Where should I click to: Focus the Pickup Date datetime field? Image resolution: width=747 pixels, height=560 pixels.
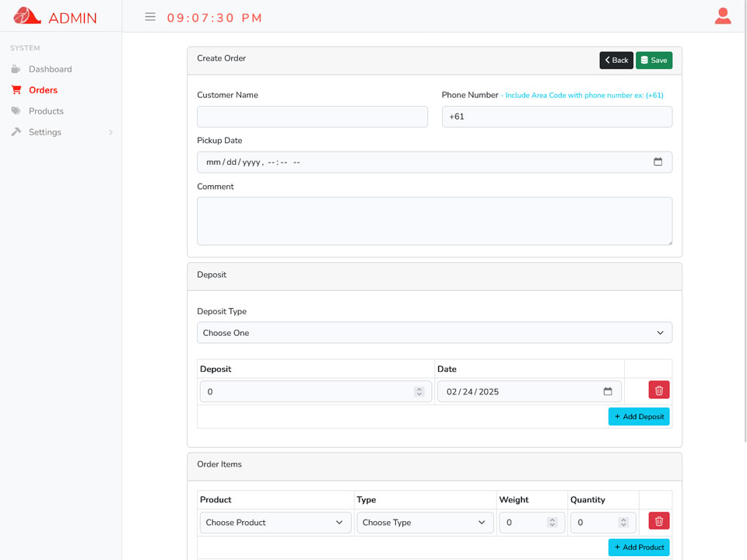point(434,162)
